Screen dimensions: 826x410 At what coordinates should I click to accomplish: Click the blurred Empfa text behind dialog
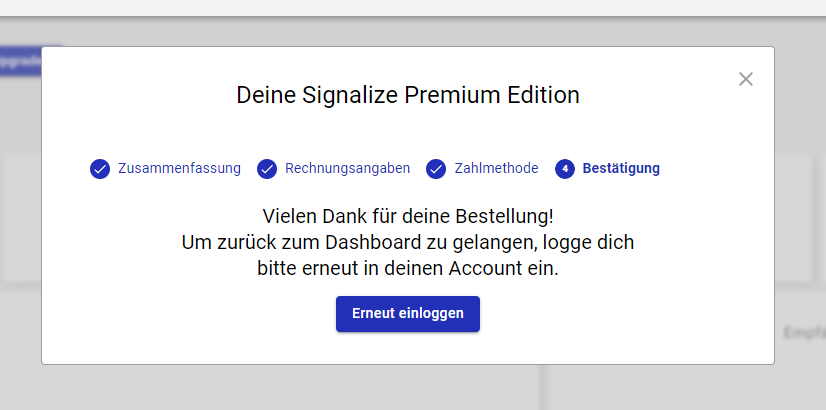point(804,333)
